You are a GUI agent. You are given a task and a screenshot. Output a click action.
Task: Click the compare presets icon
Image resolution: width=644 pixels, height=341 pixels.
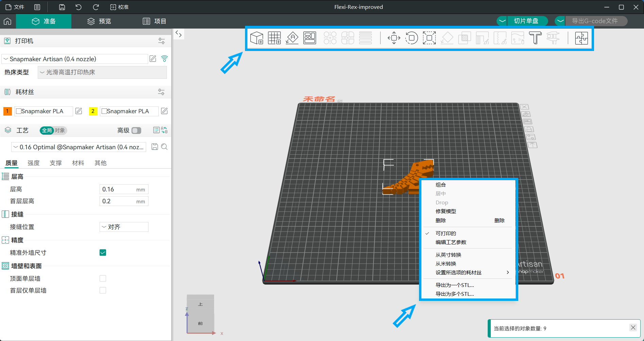[x=164, y=130]
